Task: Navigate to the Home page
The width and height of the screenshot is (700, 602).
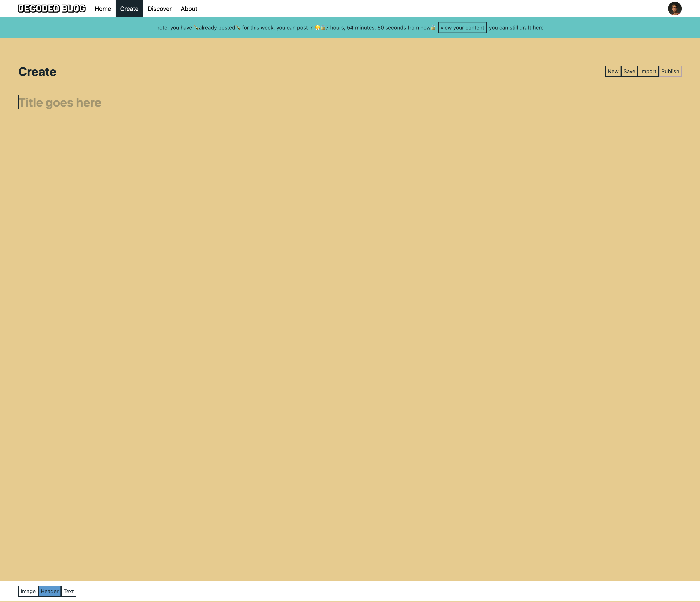Action: click(102, 8)
